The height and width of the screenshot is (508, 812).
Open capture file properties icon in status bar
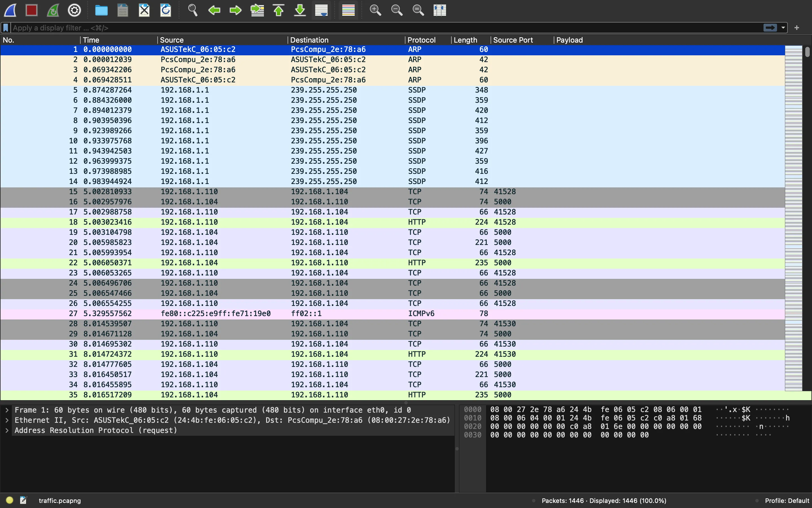click(23, 500)
